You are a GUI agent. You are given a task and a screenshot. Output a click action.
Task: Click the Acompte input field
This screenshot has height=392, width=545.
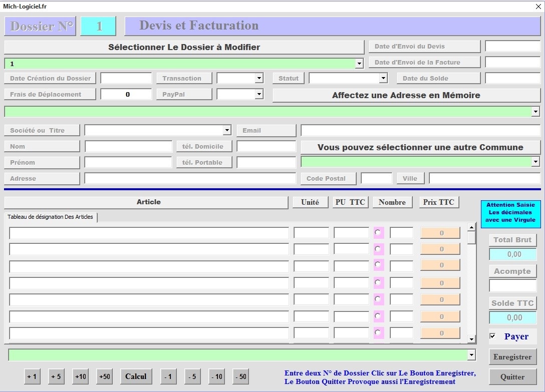tap(512, 286)
